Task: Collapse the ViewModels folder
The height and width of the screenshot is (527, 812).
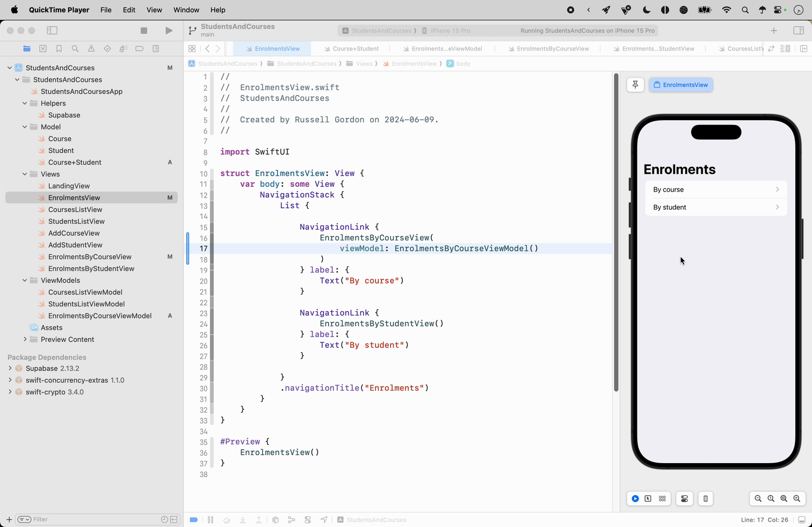Action: tap(25, 280)
